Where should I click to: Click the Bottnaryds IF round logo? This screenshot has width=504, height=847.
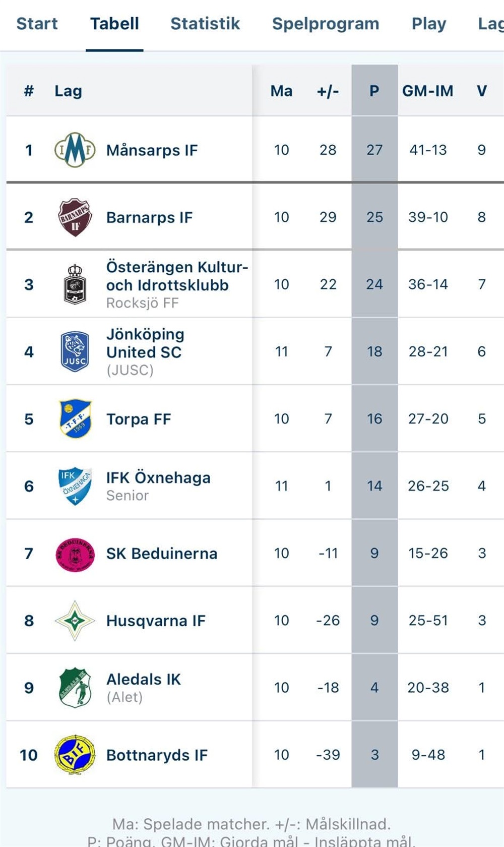tap(75, 755)
